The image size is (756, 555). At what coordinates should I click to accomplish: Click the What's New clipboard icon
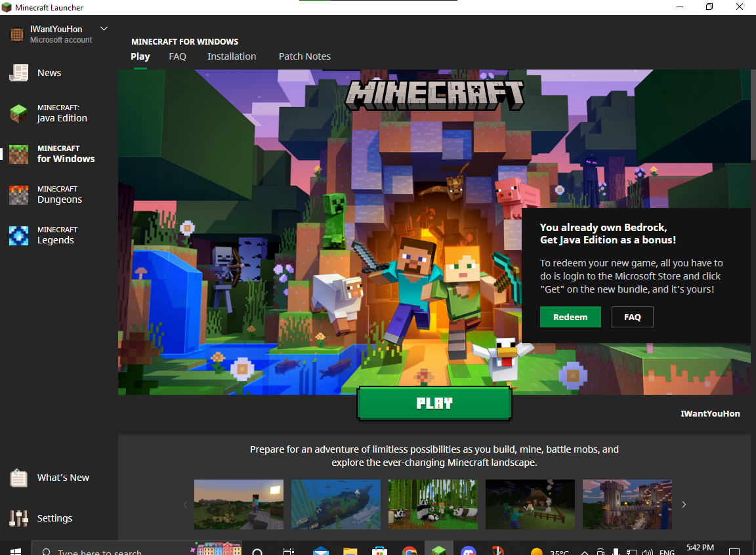pos(18,478)
